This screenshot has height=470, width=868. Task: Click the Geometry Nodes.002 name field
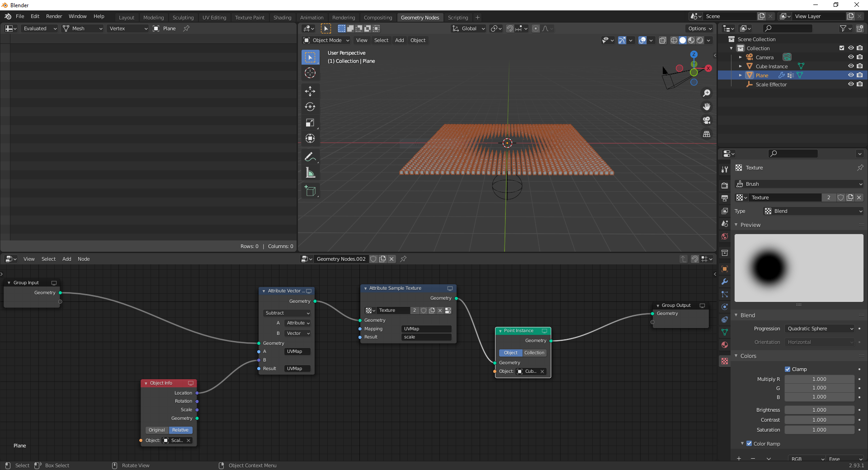coord(341,259)
